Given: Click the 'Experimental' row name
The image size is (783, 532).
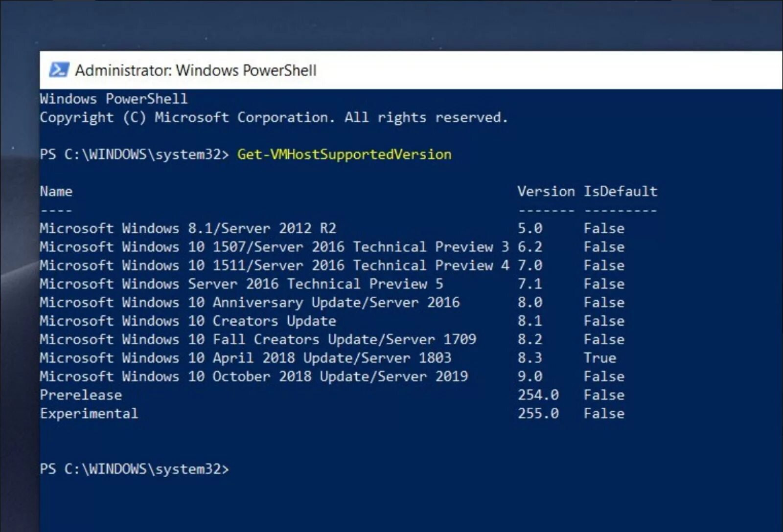Looking at the screenshot, I should (89, 414).
